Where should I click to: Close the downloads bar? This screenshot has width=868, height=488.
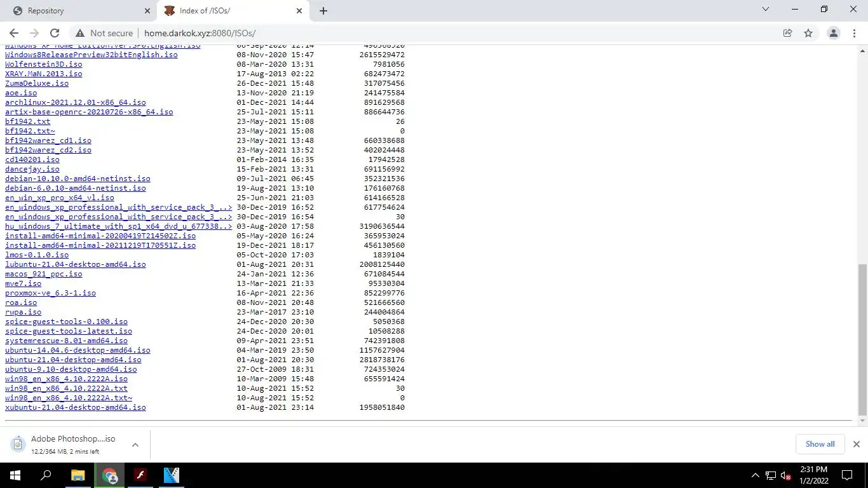pyautogui.click(x=856, y=444)
